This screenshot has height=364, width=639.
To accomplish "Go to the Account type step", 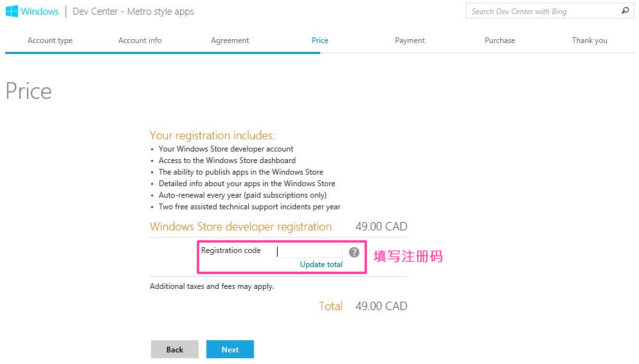I will pyautogui.click(x=50, y=40).
